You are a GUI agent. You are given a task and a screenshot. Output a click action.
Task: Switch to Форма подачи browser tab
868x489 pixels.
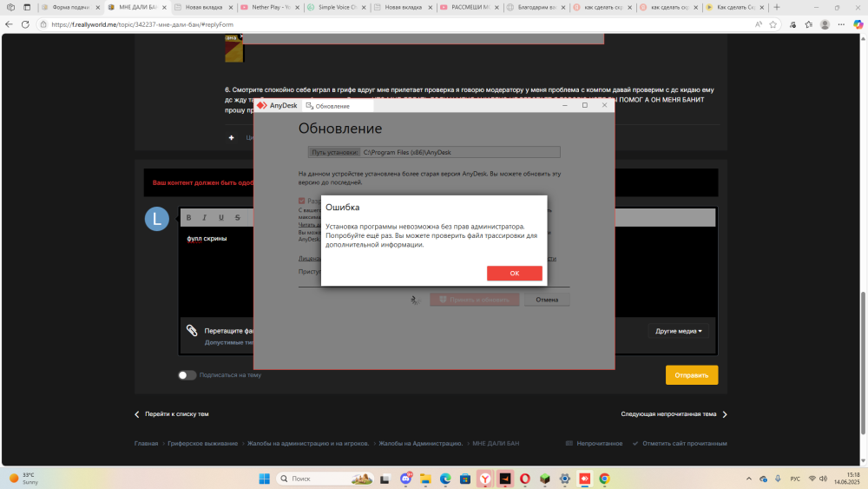pos(71,7)
